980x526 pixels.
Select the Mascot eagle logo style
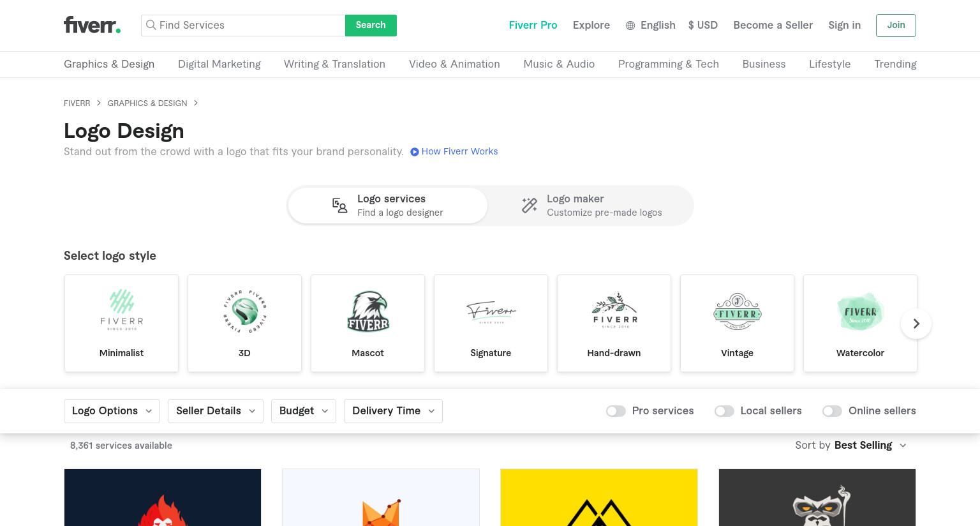pos(367,323)
